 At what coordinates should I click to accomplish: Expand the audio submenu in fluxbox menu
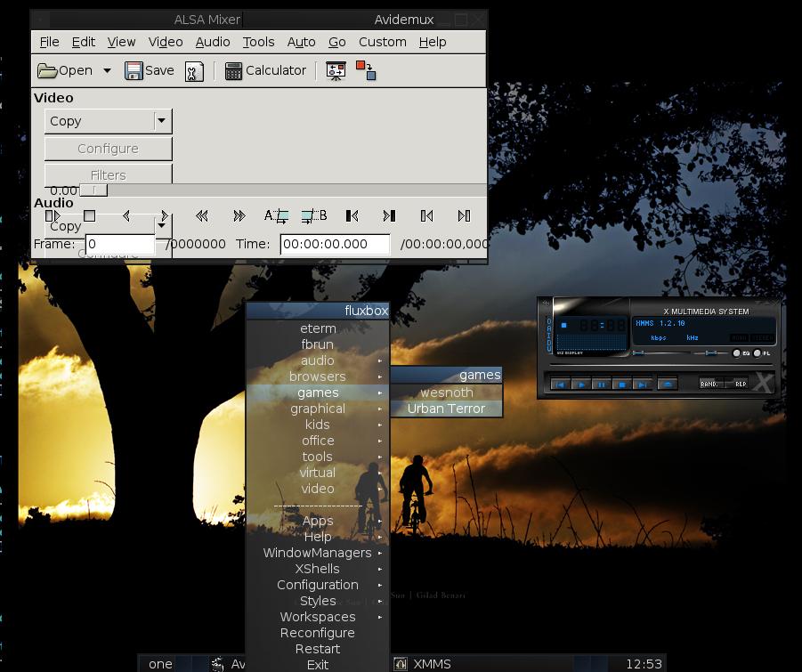click(x=318, y=360)
